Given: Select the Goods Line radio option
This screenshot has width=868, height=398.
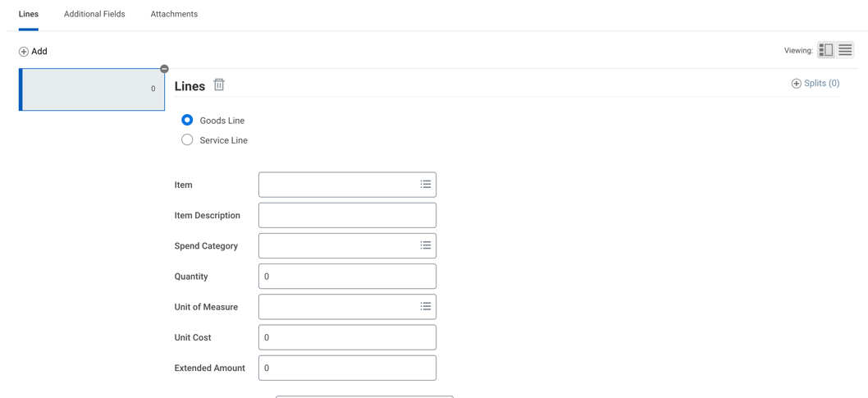Looking at the screenshot, I should [x=187, y=120].
